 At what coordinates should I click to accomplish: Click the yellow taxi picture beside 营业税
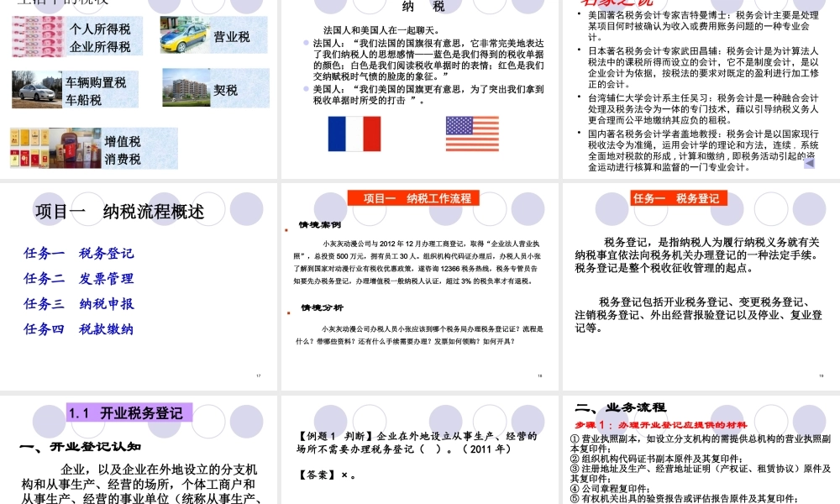point(185,34)
